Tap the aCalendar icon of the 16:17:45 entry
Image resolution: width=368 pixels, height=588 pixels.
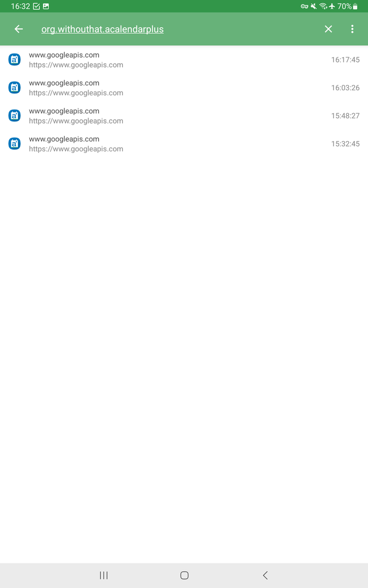click(15, 60)
